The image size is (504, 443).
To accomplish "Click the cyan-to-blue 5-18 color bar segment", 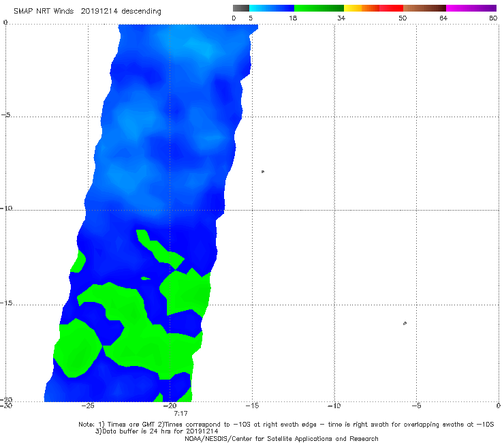I will click(x=272, y=8).
